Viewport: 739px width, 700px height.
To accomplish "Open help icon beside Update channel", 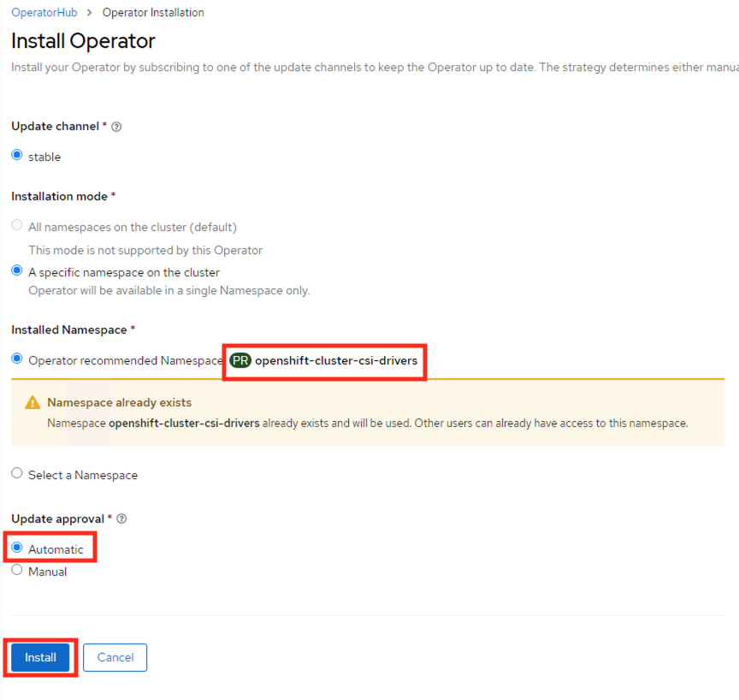I will click(x=117, y=127).
